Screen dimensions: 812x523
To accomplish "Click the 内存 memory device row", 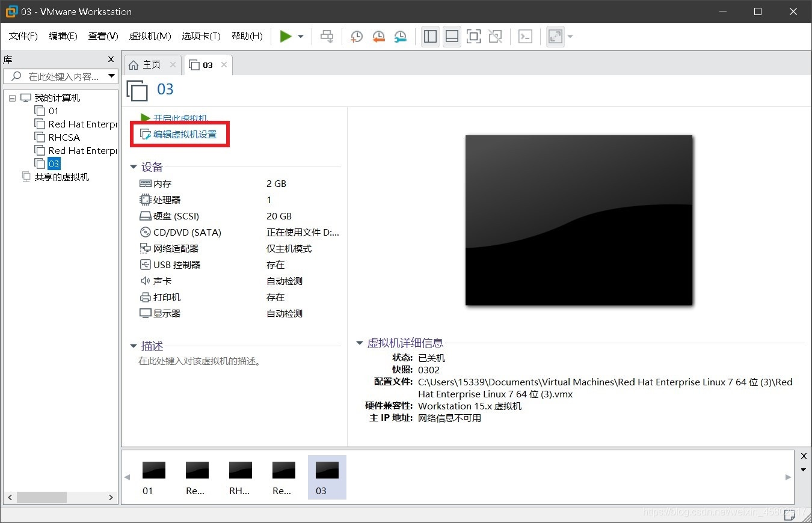I will tap(239, 183).
